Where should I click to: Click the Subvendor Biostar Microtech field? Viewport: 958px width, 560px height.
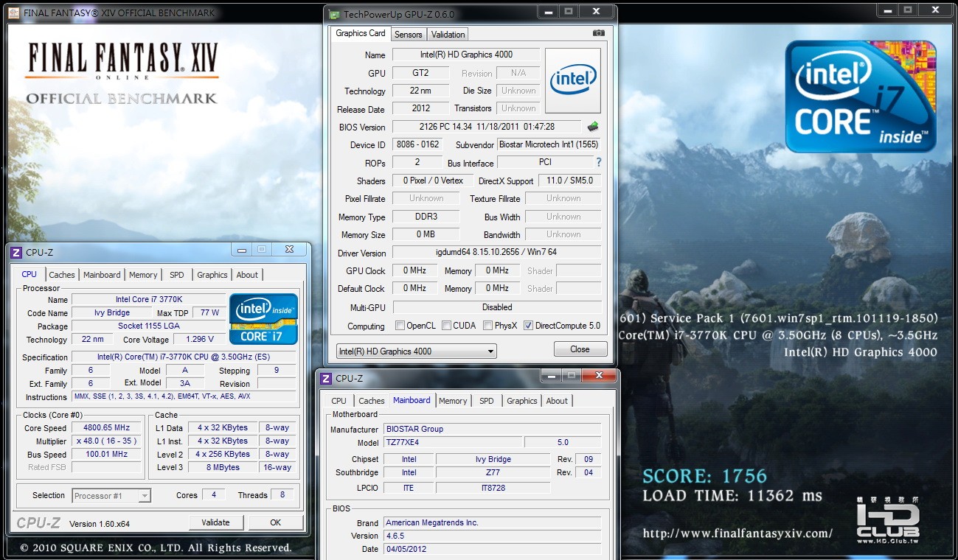[x=549, y=144]
